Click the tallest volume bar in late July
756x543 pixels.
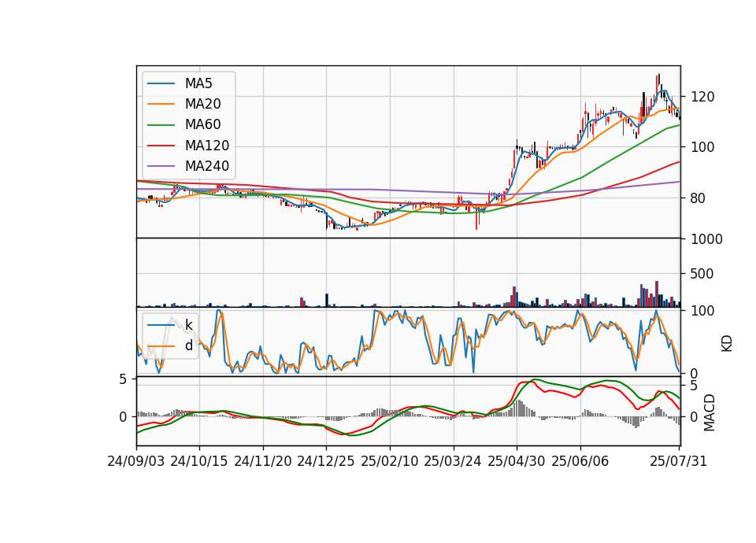pyautogui.click(x=657, y=294)
